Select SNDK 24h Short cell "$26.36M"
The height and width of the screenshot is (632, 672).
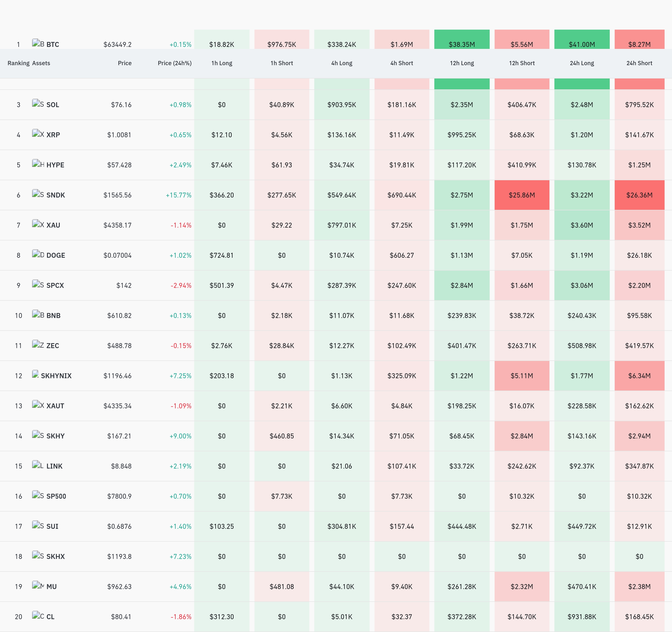click(640, 195)
